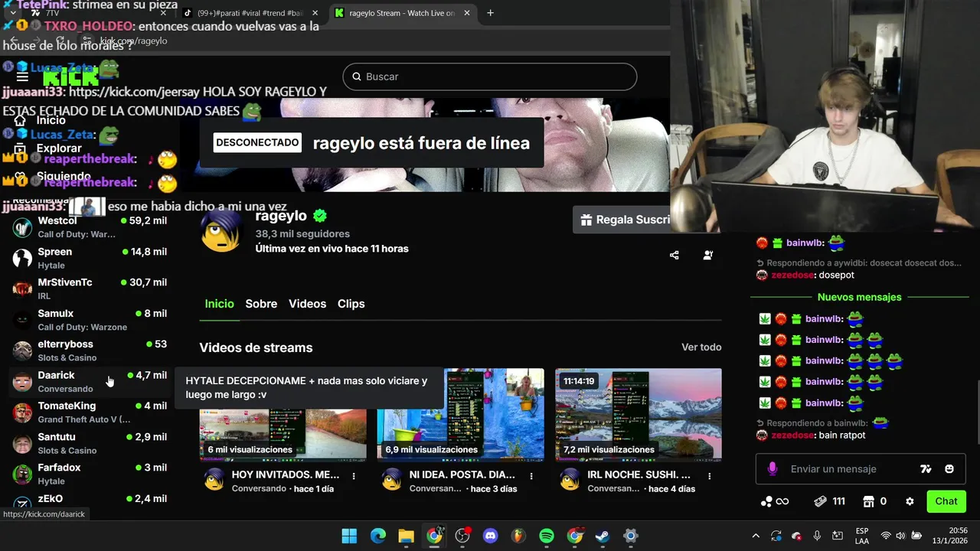Open Discord from taskbar
The height and width of the screenshot is (551, 980).
(x=491, y=536)
